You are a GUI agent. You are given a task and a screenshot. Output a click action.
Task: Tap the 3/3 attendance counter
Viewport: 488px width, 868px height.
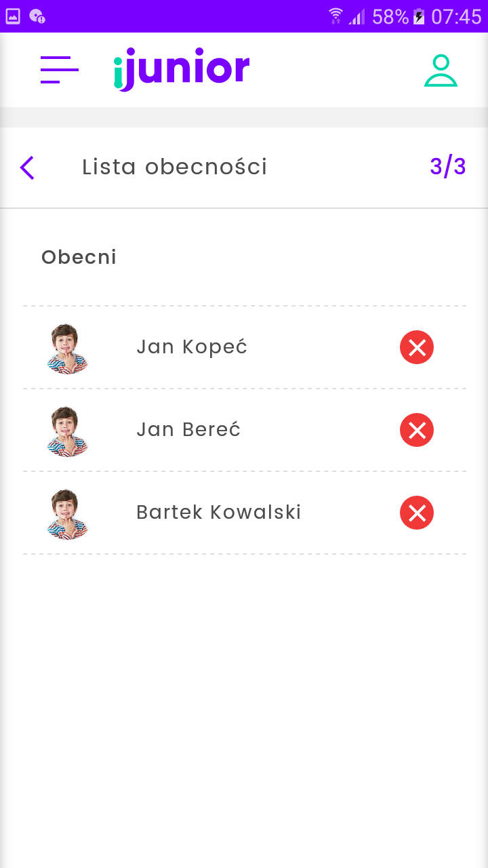point(447,167)
